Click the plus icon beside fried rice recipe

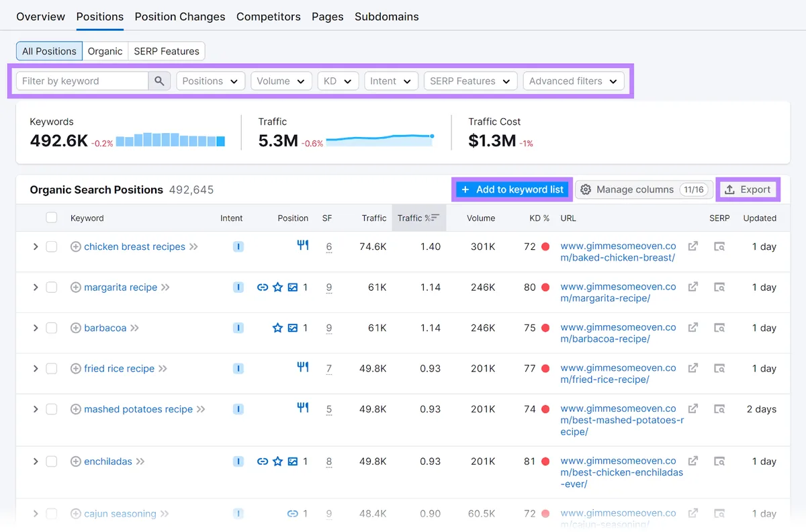[x=76, y=369]
